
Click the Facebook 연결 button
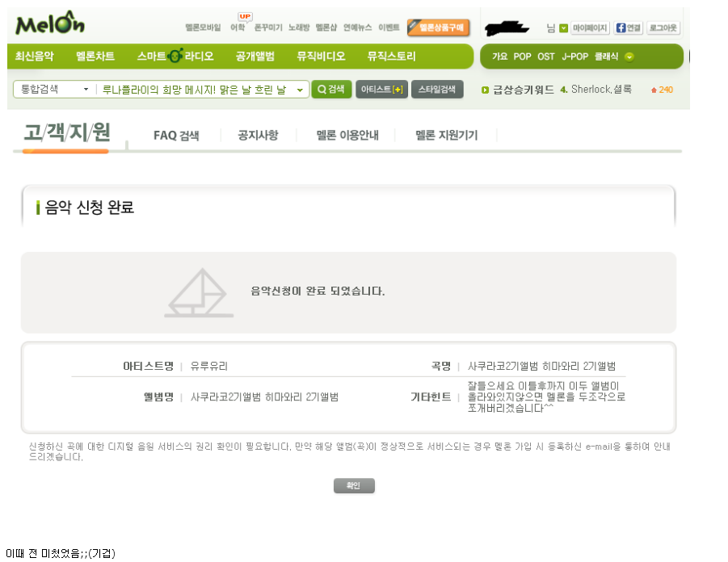(628, 27)
